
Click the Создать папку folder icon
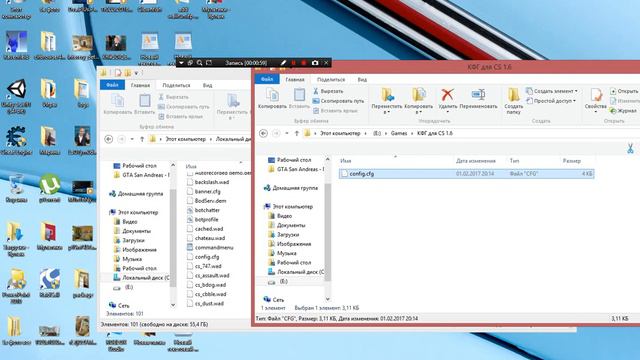tap(513, 95)
